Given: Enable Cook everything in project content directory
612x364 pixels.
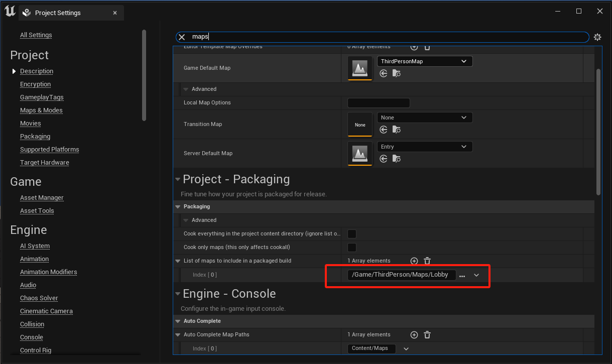Looking at the screenshot, I should 352,234.
